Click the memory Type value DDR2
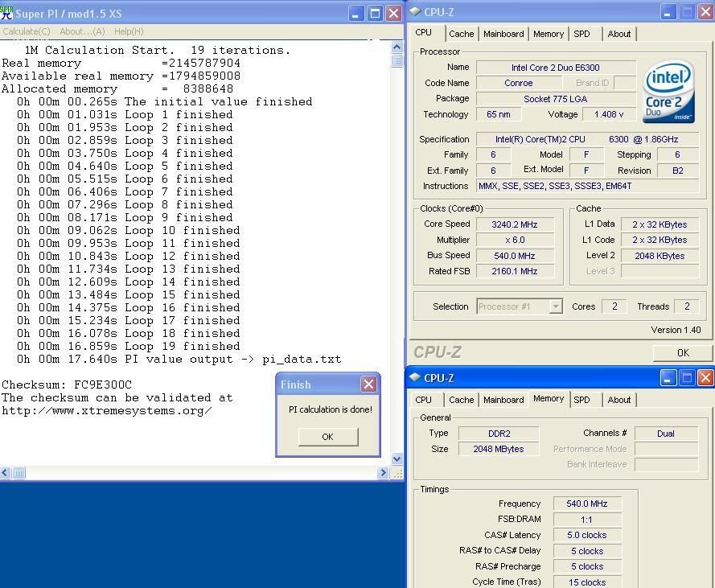This screenshot has width=715, height=588. [499, 434]
